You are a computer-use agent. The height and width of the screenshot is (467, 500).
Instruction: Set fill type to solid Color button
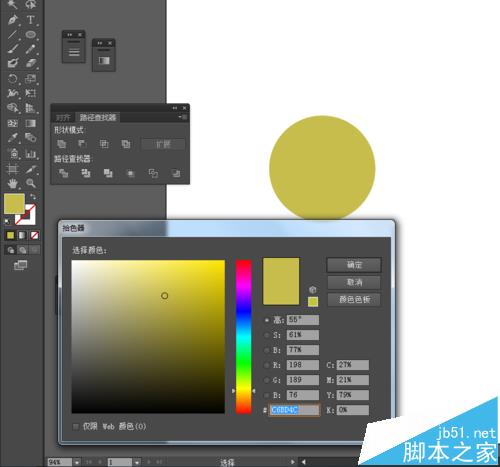click(10, 235)
